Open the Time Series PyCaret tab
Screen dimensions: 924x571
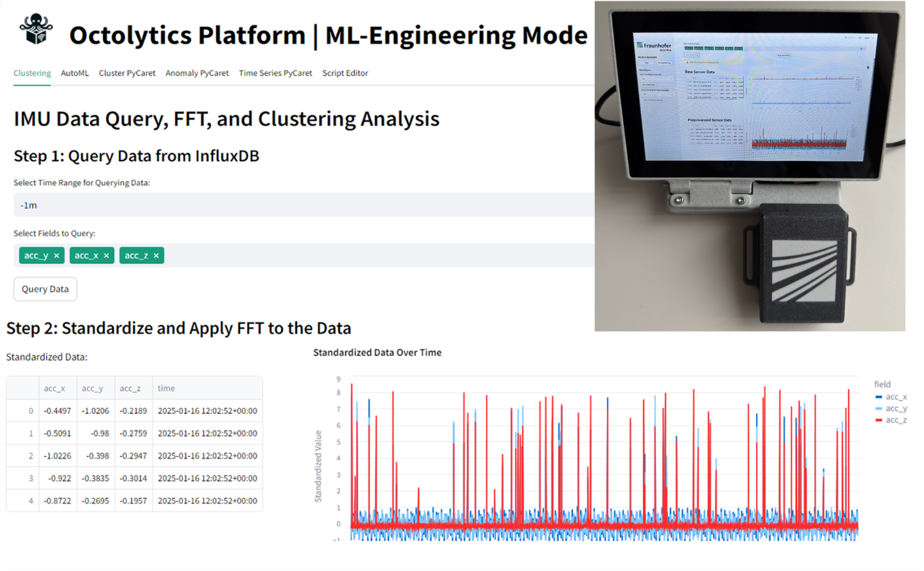(275, 73)
